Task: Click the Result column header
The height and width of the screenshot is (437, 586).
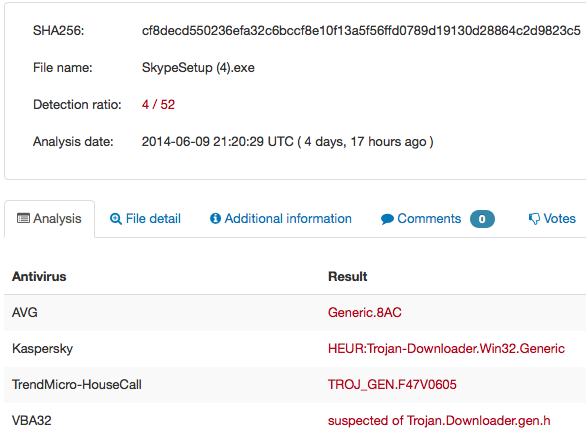Action: click(348, 277)
